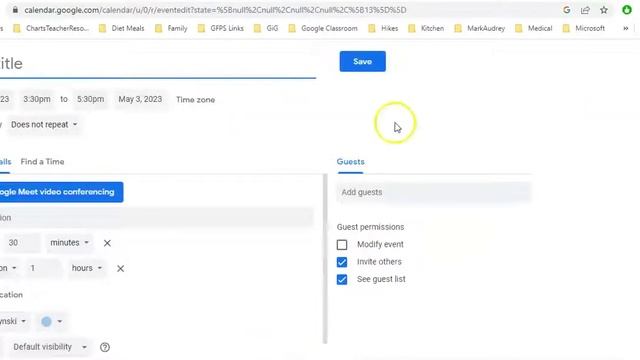Pick start time 3:30pm
This screenshot has width=640, height=360.
[37, 99]
